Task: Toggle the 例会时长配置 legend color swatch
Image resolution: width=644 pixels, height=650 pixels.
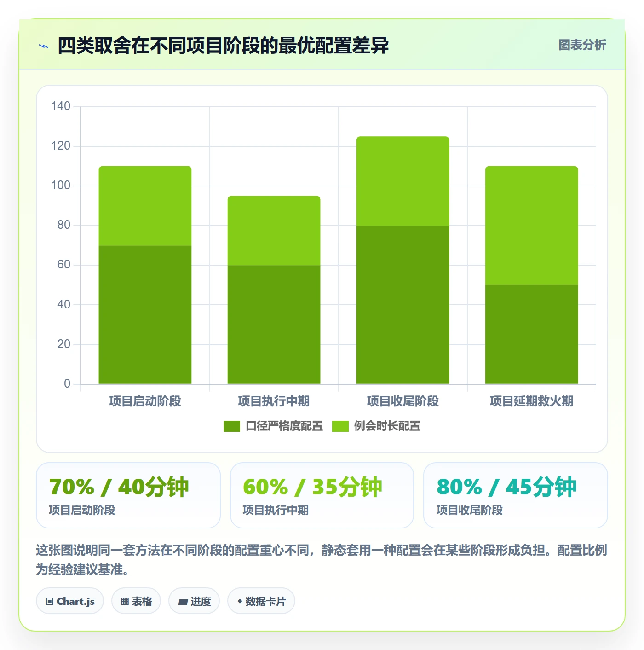Action: coord(340,426)
